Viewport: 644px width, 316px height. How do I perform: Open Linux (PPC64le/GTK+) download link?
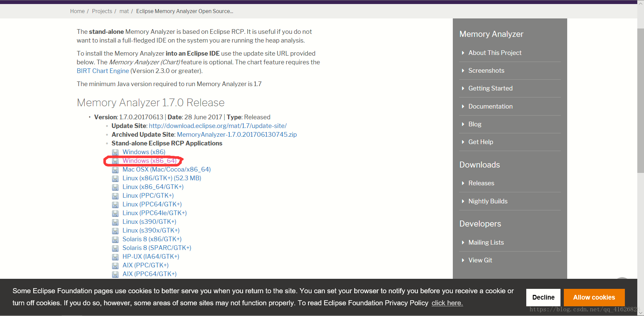[x=155, y=213]
